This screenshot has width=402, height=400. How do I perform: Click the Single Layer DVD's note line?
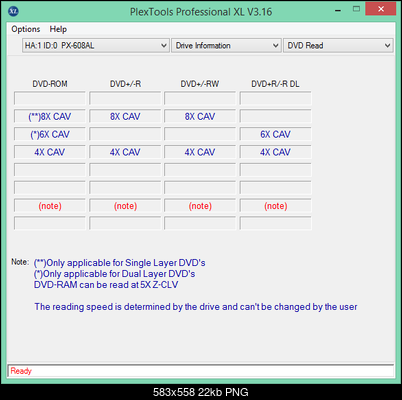click(119, 263)
